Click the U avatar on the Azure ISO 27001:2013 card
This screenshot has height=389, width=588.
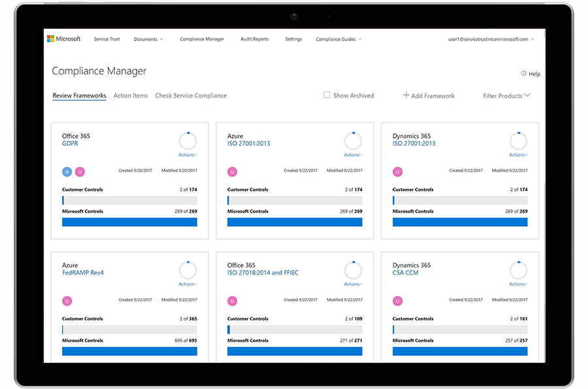(x=232, y=171)
